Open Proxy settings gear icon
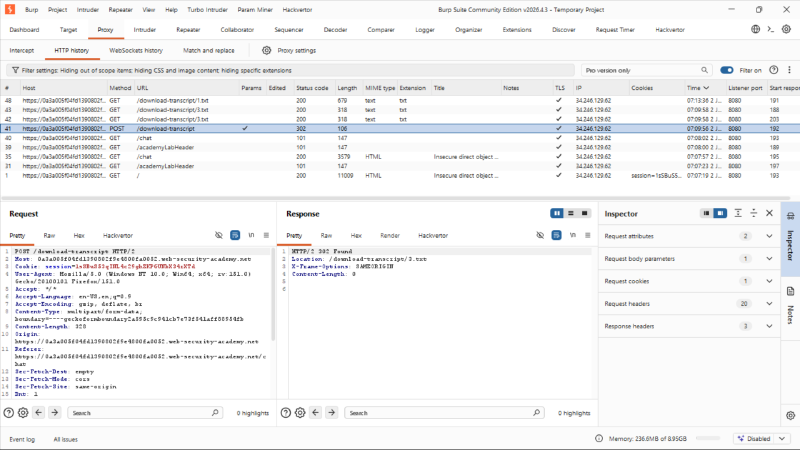 click(x=266, y=51)
